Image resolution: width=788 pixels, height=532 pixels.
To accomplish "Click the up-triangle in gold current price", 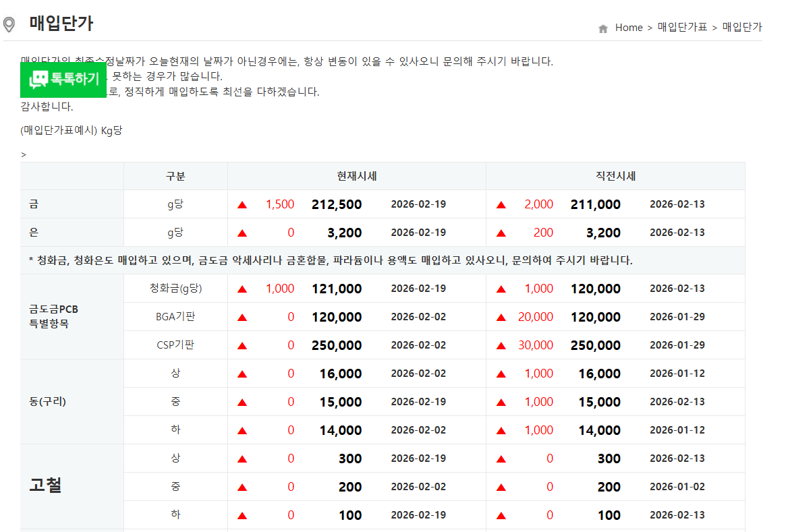I will click(242, 205).
